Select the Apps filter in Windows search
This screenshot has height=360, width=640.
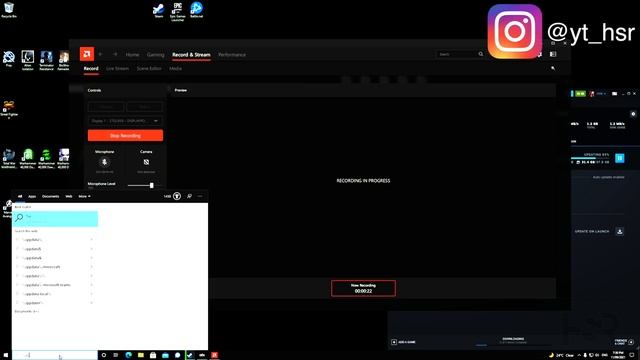click(32, 196)
